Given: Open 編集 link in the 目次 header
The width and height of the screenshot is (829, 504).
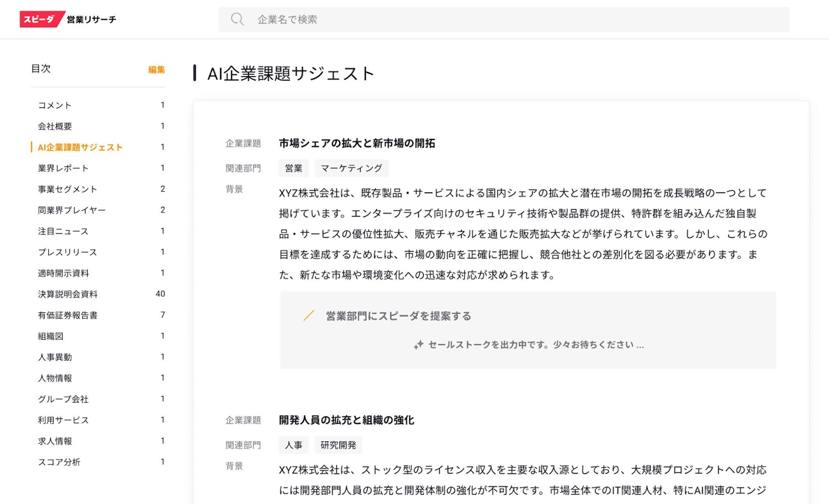Looking at the screenshot, I should tap(156, 69).
